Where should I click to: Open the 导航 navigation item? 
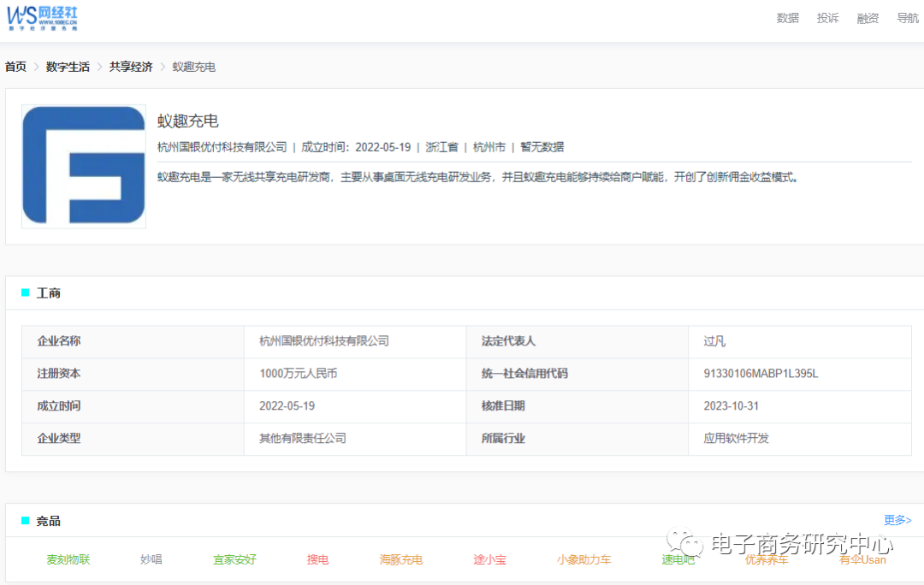907,17
